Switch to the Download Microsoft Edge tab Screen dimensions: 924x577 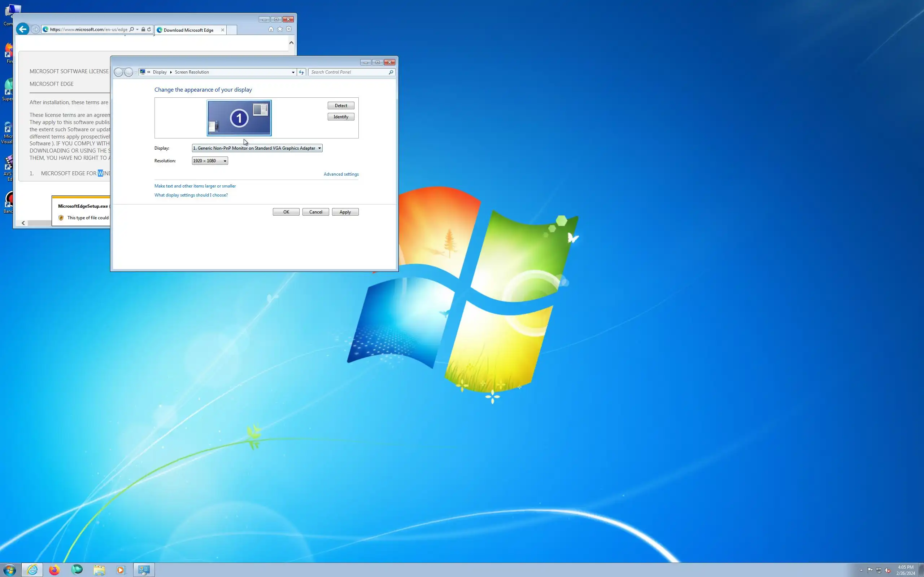pyautogui.click(x=189, y=30)
